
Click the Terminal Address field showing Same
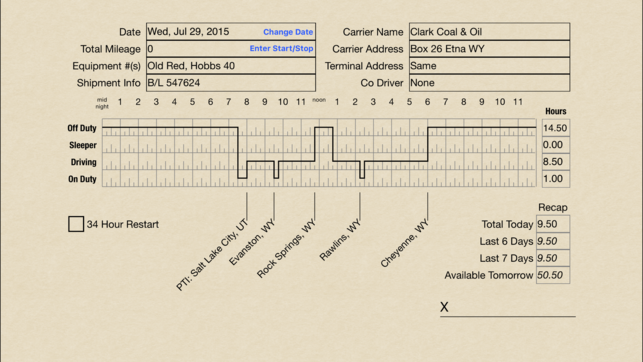[x=489, y=66]
